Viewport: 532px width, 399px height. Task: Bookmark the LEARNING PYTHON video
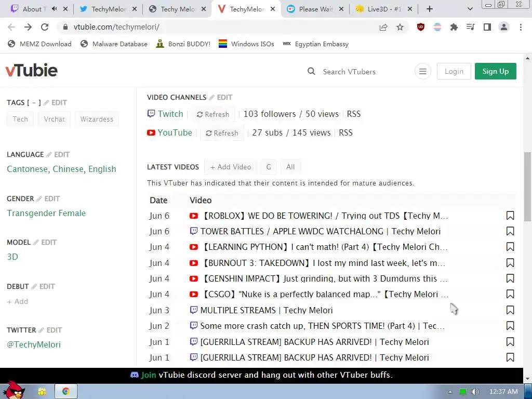pyautogui.click(x=510, y=247)
